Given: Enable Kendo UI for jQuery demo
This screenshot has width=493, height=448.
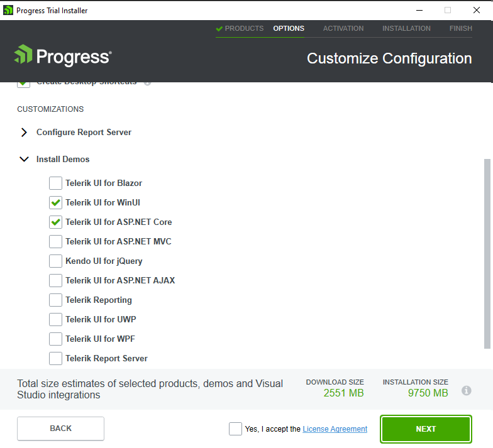Looking at the screenshot, I should coord(56,261).
